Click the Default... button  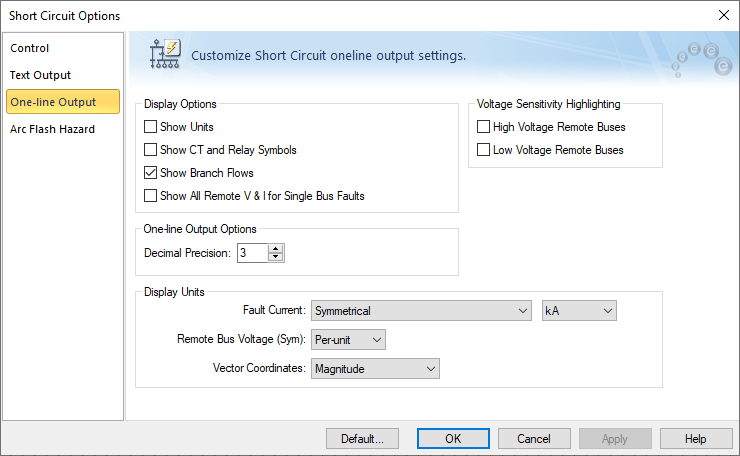pyautogui.click(x=362, y=438)
